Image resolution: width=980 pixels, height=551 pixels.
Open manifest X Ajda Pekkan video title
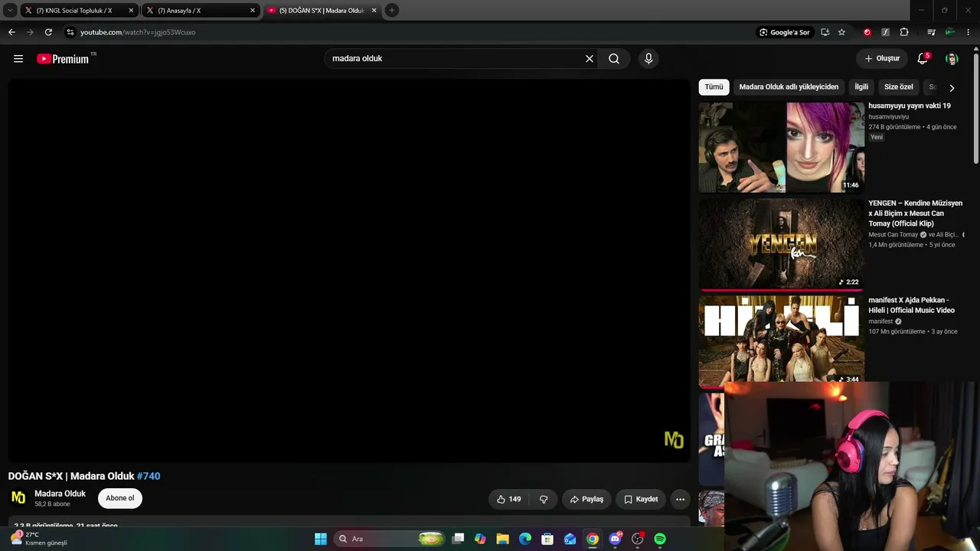point(911,305)
